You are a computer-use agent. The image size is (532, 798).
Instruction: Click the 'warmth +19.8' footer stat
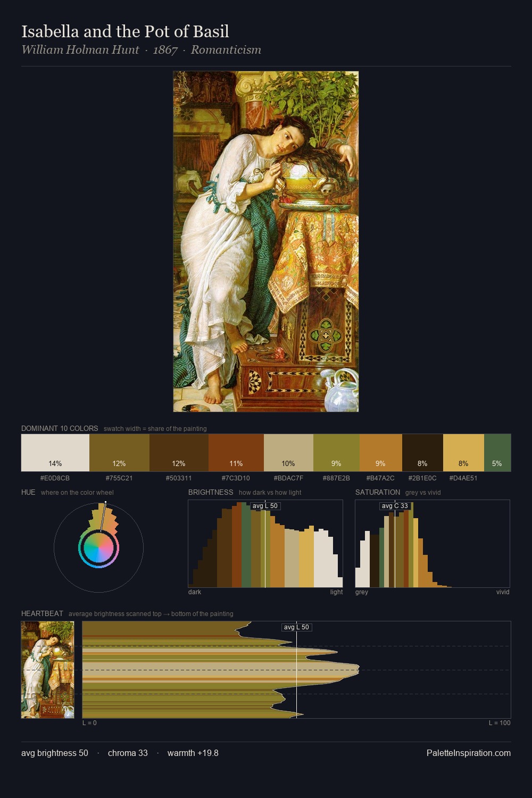click(x=193, y=753)
